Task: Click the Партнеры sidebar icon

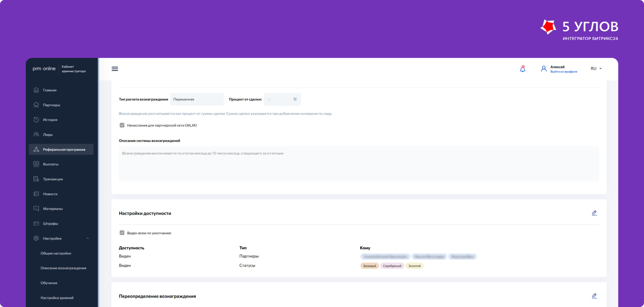Action: (36, 105)
